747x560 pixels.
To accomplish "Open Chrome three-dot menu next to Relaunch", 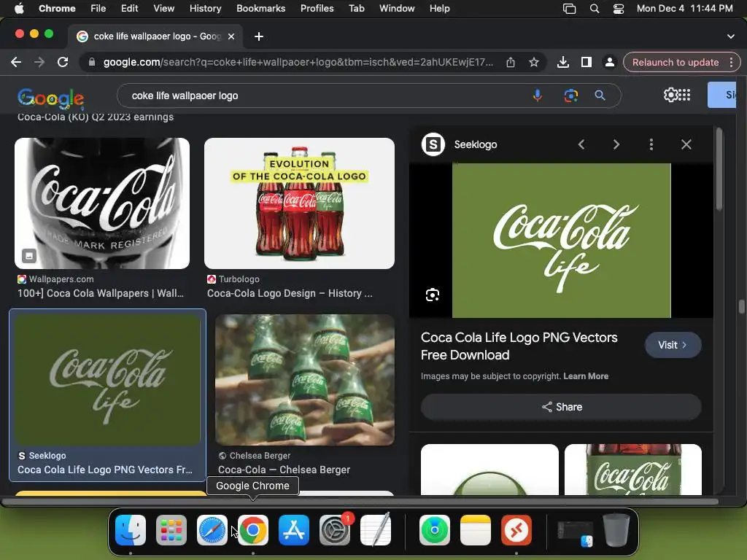I will pos(731,63).
